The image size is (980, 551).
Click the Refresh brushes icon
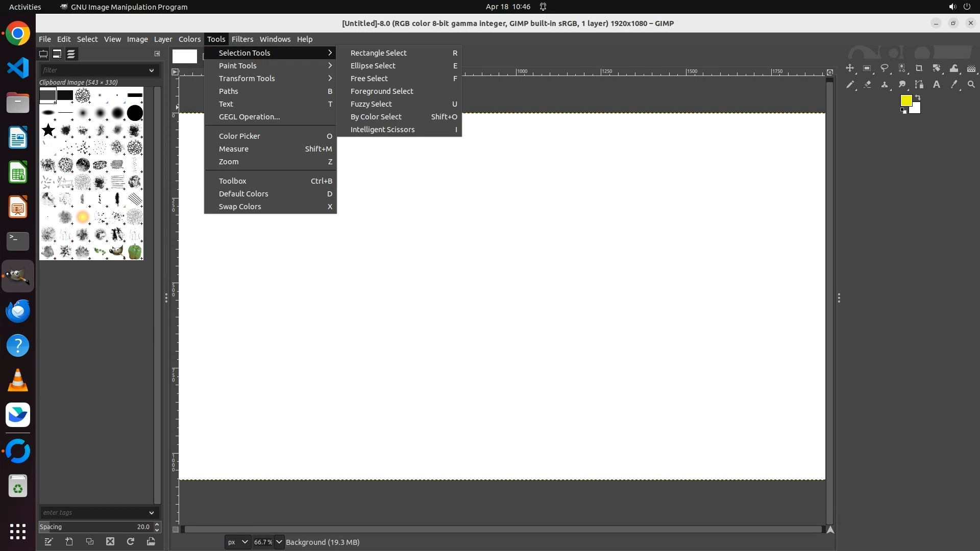(131, 542)
